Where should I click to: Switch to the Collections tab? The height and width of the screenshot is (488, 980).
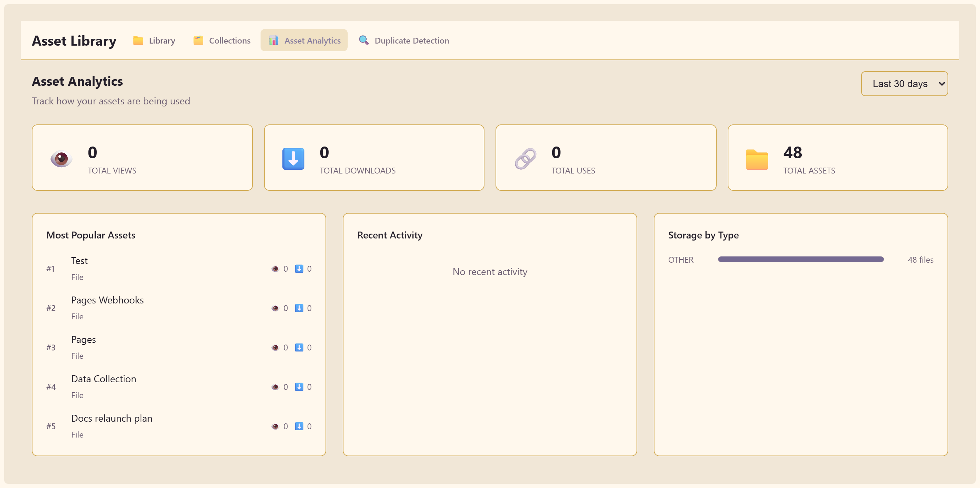tap(222, 40)
